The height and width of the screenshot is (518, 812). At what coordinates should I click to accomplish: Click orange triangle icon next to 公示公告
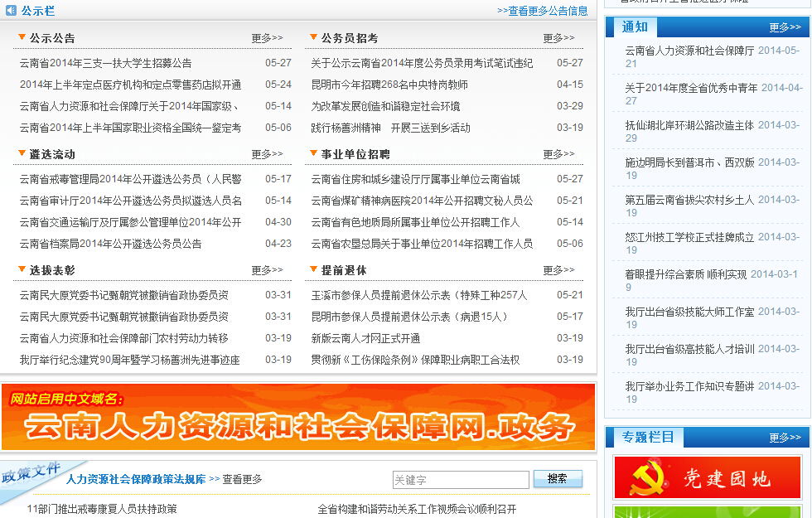22,36
